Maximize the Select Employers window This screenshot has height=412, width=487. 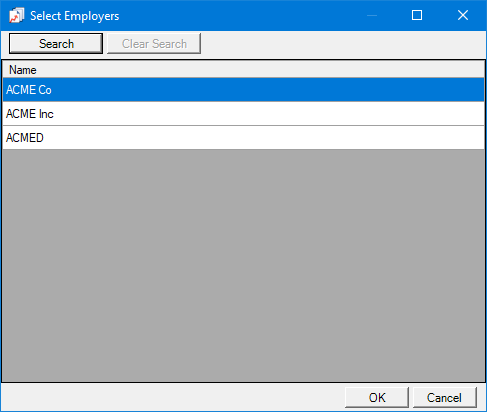(x=417, y=15)
